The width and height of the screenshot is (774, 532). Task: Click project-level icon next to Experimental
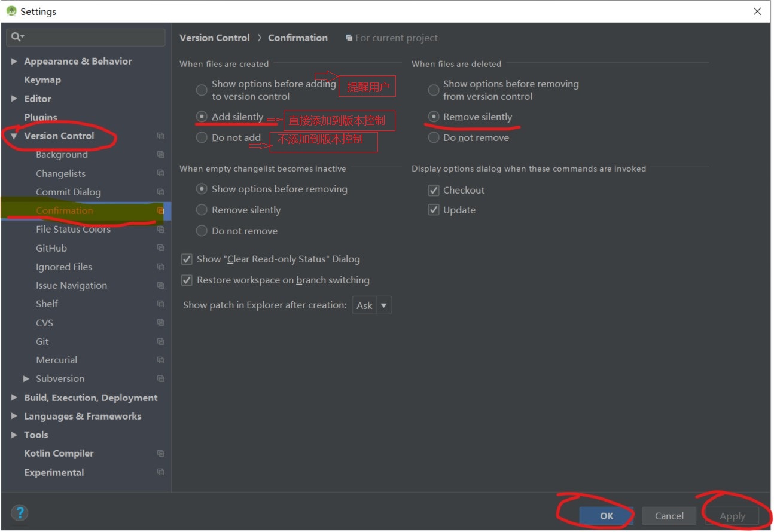click(160, 472)
